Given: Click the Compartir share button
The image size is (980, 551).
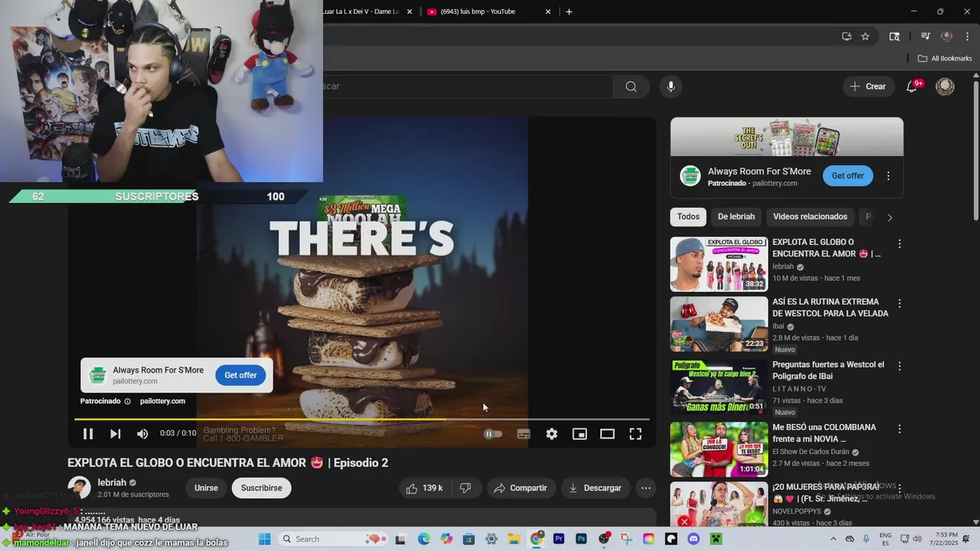Looking at the screenshot, I should pos(521,487).
